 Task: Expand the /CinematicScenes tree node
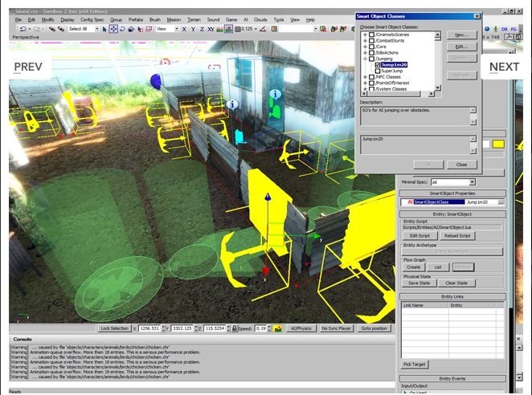point(365,35)
